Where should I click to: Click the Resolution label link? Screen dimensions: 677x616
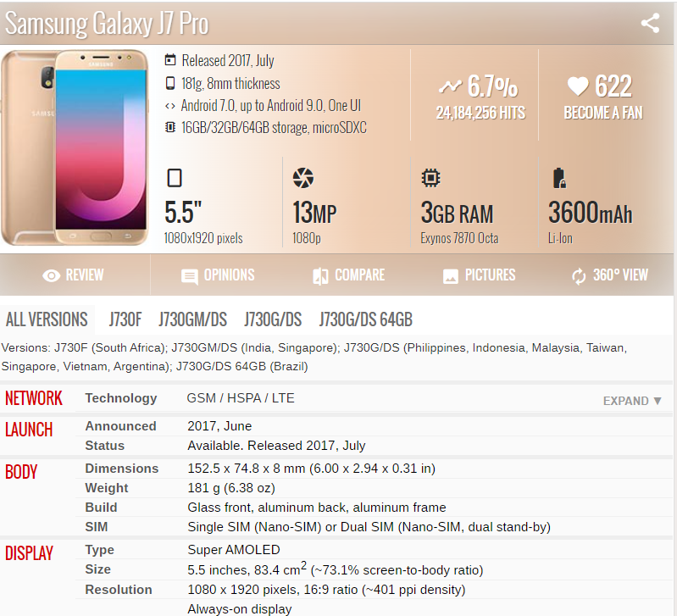click(119, 590)
